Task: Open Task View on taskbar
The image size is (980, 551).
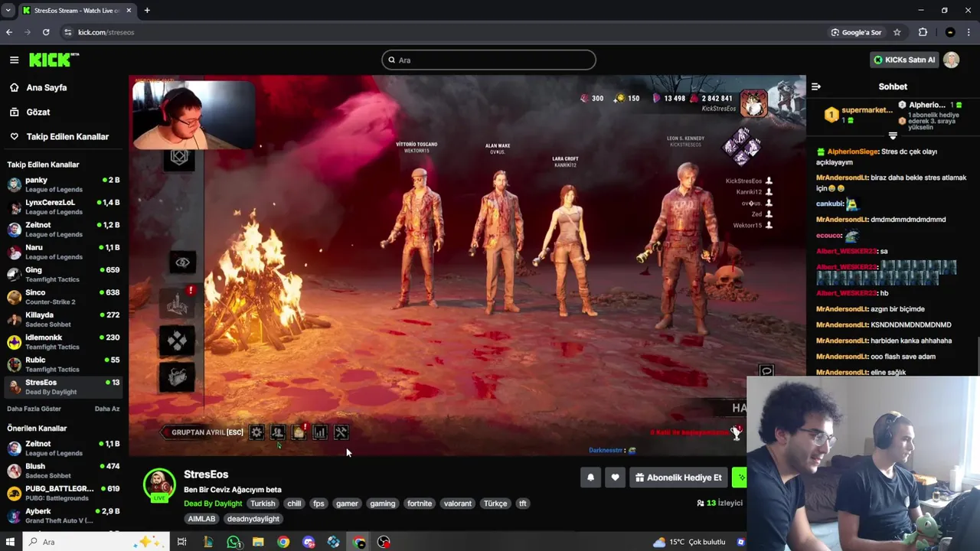Action: coord(181,542)
